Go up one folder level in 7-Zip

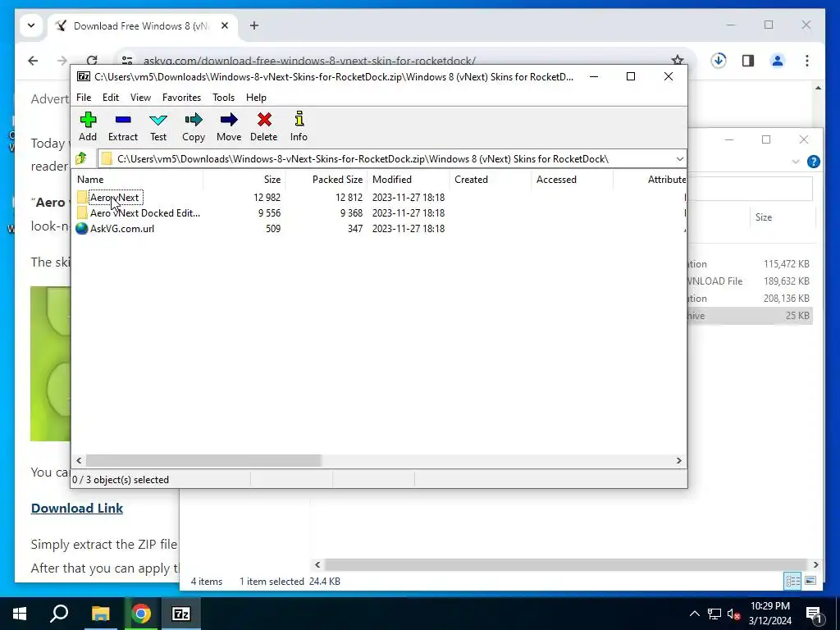81,158
